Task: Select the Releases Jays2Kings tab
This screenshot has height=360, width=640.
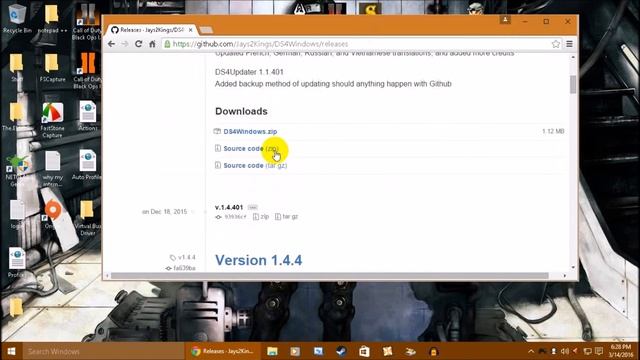Action: [x=151, y=30]
